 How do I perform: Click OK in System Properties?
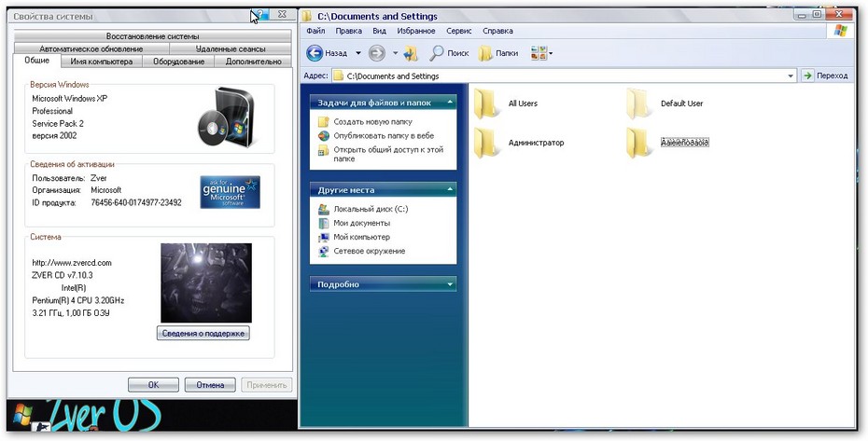[x=153, y=384]
